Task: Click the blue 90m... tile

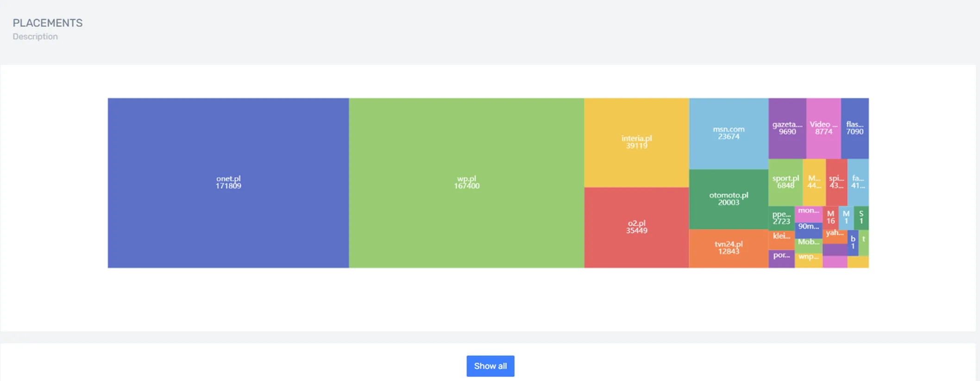Action: 809,229
